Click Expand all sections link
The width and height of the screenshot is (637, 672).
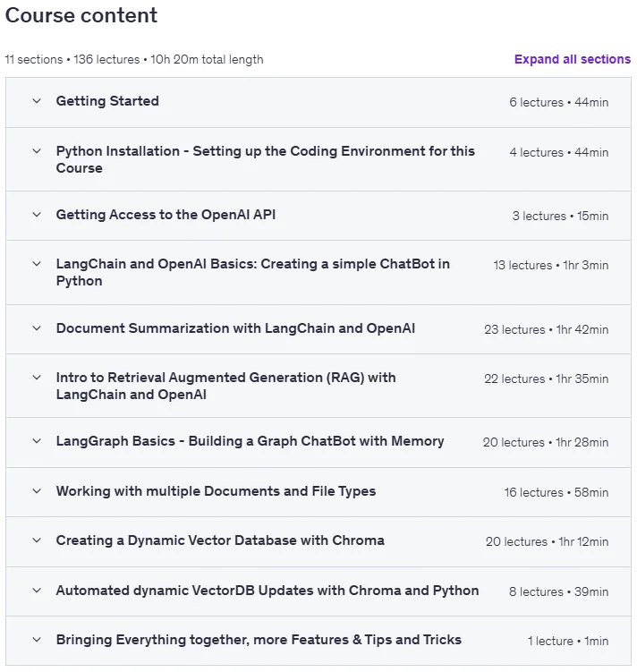pos(573,59)
